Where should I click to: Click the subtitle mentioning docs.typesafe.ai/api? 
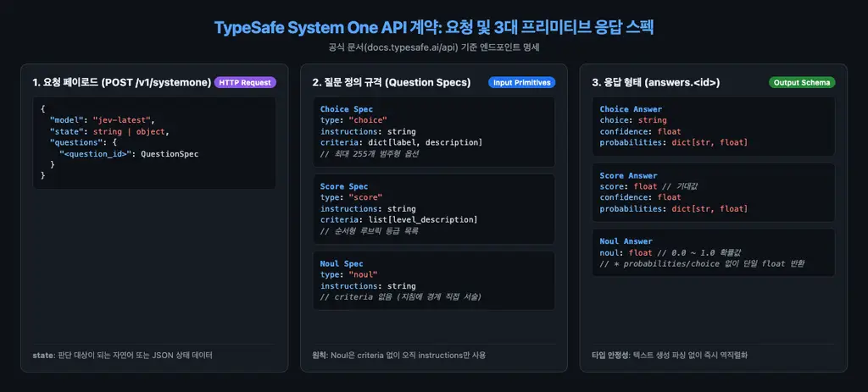click(433, 47)
